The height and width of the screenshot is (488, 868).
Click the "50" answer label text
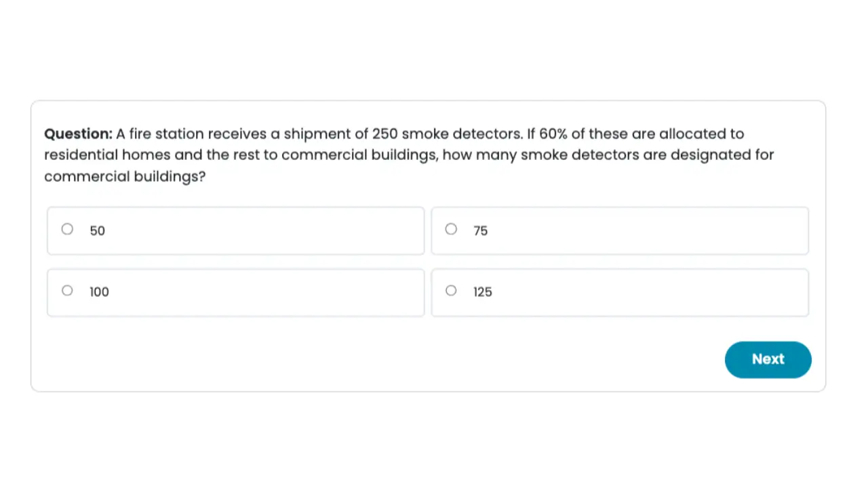click(98, 231)
